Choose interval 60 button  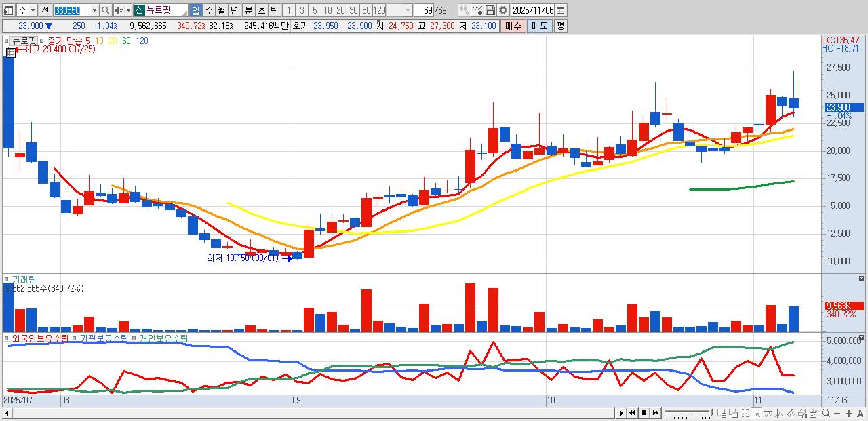click(x=366, y=10)
